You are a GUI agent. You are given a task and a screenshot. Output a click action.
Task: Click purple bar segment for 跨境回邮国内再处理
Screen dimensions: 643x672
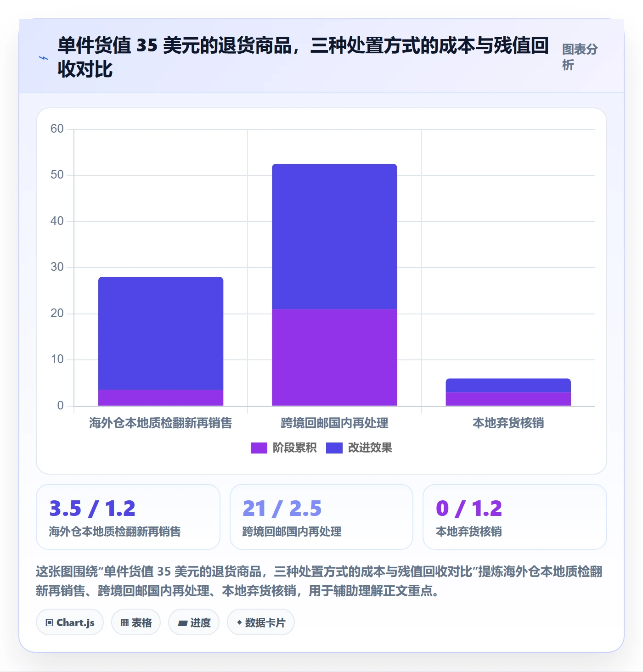pos(334,358)
